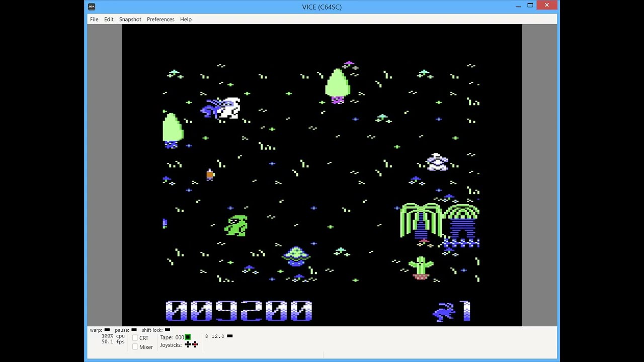Minimize the VICE window
Viewport: 644px width, 362px height.
tap(518, 6)
